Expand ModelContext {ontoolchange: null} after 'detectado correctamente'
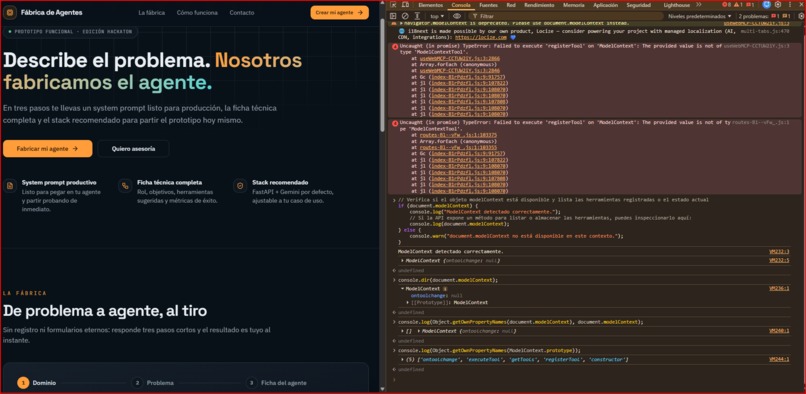The width and height of the screenshot is (806, 394). tap(402, 261)
